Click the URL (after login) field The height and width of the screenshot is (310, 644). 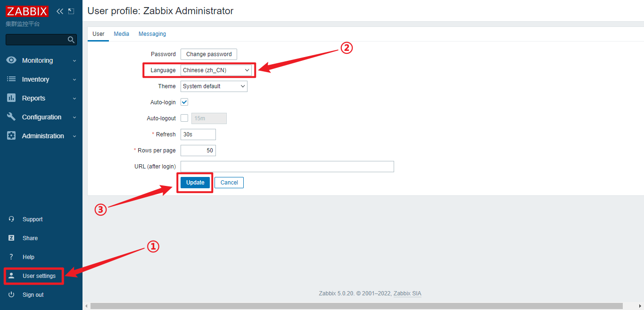pos(287,167)
